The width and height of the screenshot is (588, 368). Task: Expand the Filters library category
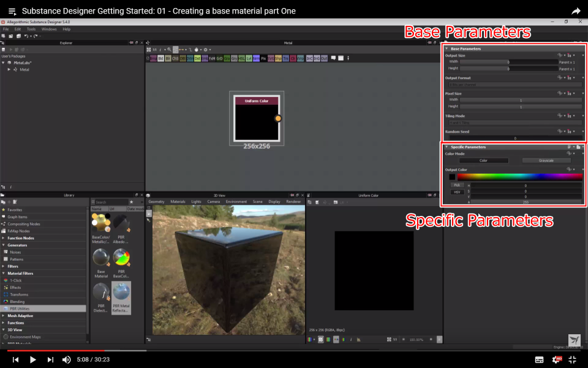pyautogui.click(x=4, y=266)
